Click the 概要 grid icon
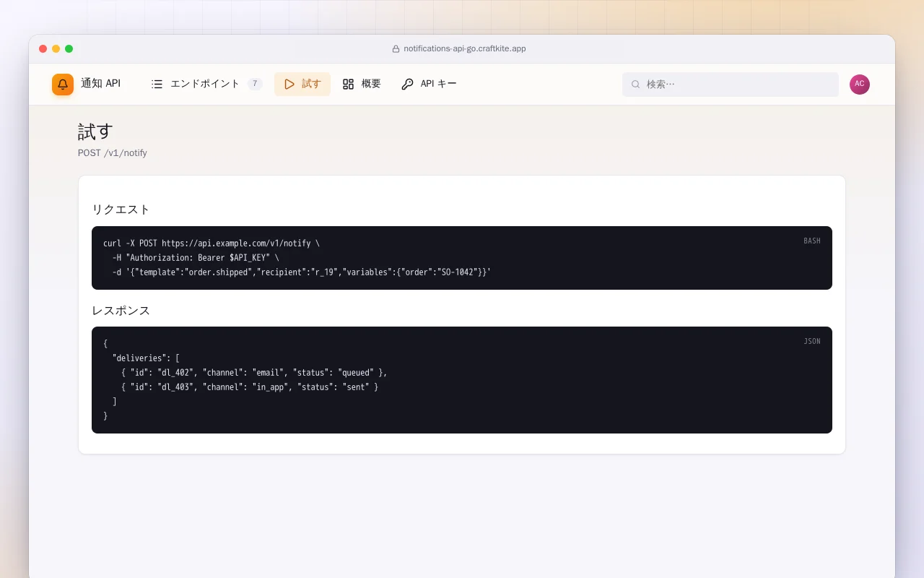The image size is (924, 578). 349,84
